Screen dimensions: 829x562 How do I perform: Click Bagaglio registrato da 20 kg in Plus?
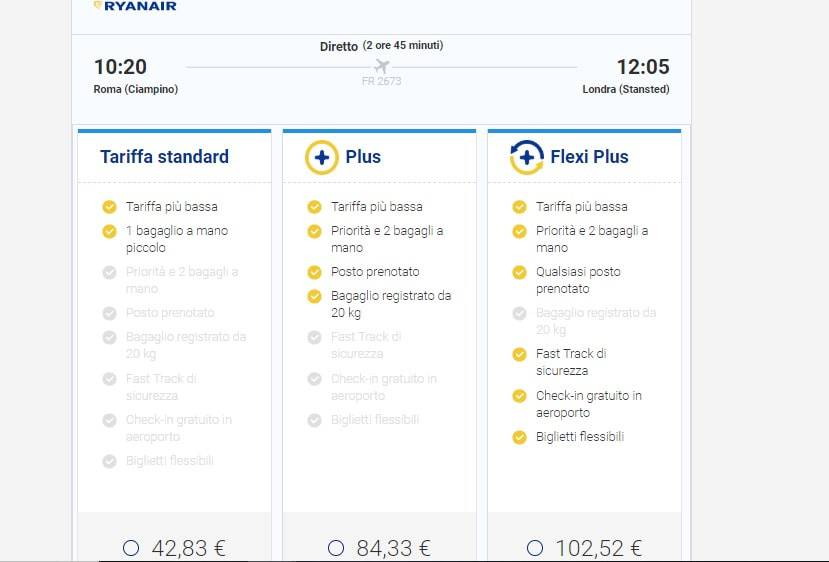click(x=391, y=304)
